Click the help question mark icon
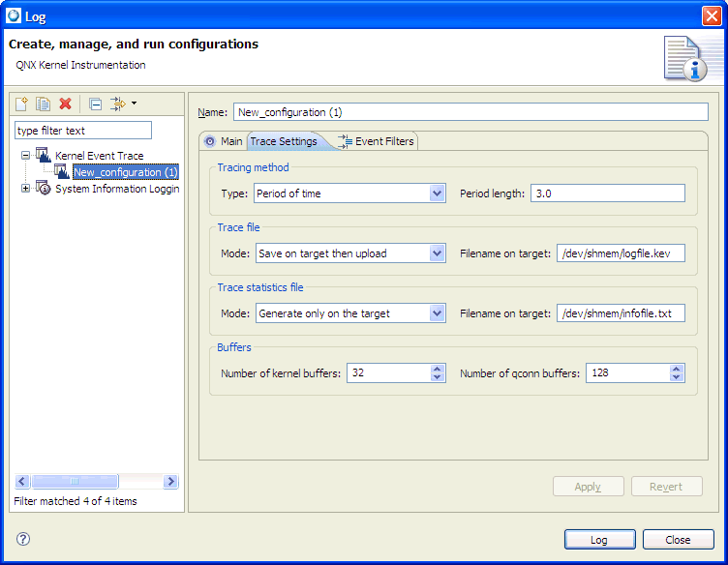Image resolution: width=728 pixels, height=565 pixels. 23,539
